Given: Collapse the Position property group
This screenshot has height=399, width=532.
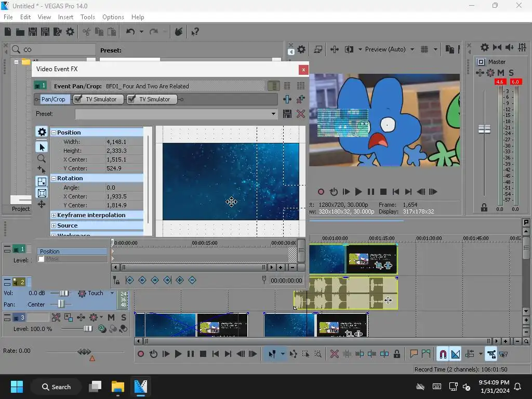Looking at the screenshot, I should click(x=54, y=132).
